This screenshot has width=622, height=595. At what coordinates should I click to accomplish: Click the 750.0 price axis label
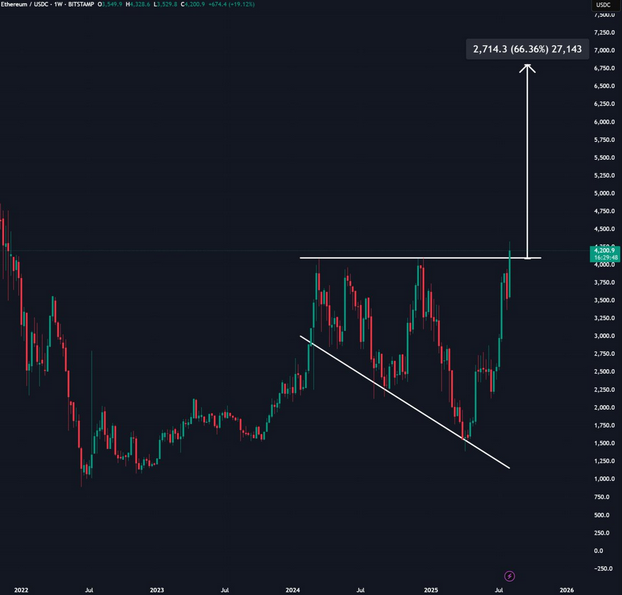[602, 497]
